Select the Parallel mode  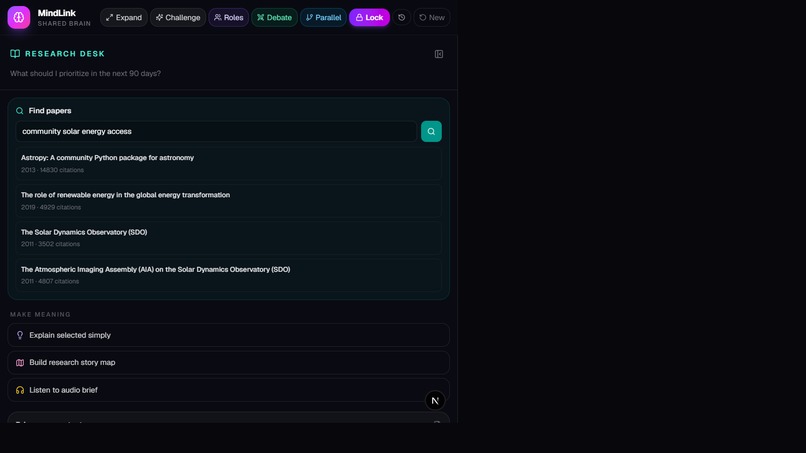click(x=323, y=17)
